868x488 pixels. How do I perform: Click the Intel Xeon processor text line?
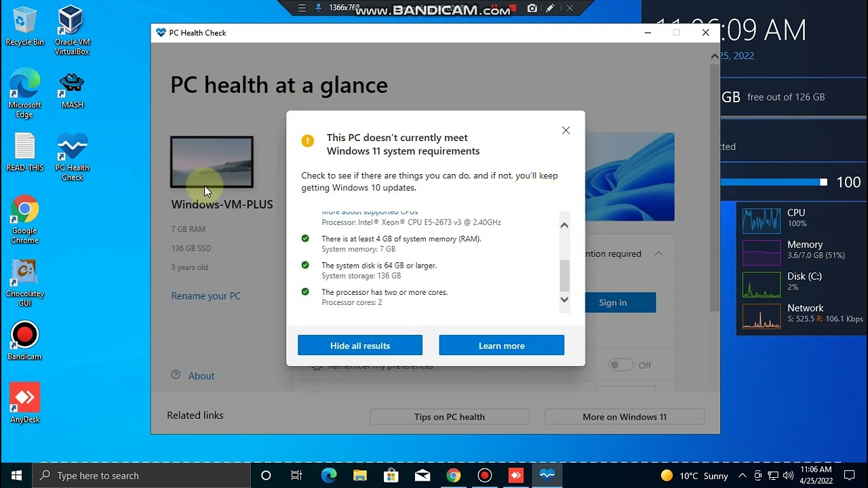point(411,222)
